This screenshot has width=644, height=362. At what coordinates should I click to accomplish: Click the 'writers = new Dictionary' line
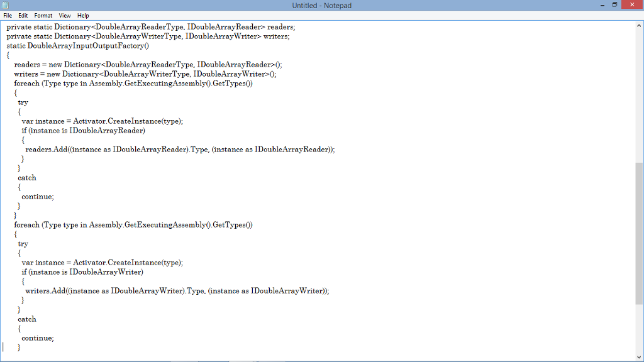point(145,74)
